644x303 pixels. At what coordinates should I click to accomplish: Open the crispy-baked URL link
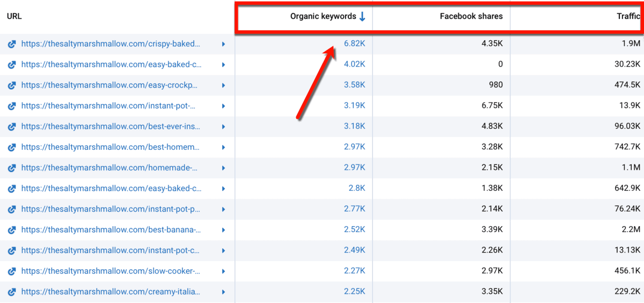(111, 44)
